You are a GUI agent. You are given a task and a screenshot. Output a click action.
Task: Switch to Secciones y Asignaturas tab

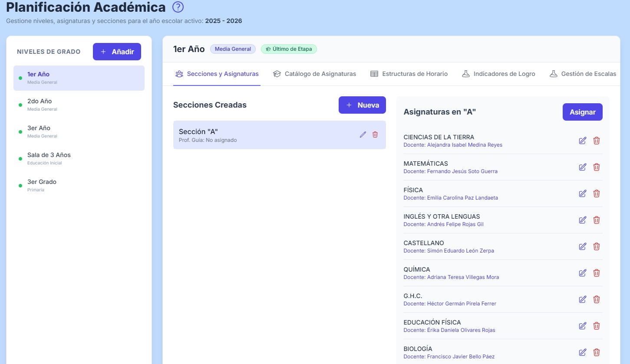point(217,74)
